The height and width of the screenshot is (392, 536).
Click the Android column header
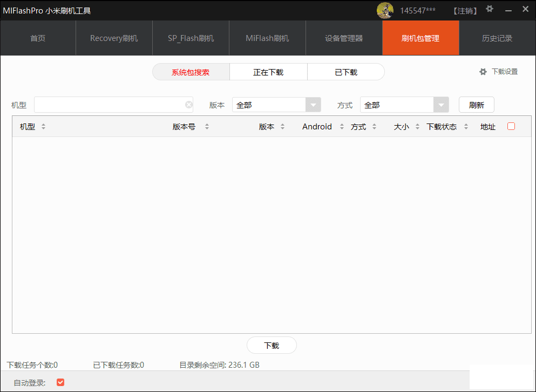(x=317, y=127)
